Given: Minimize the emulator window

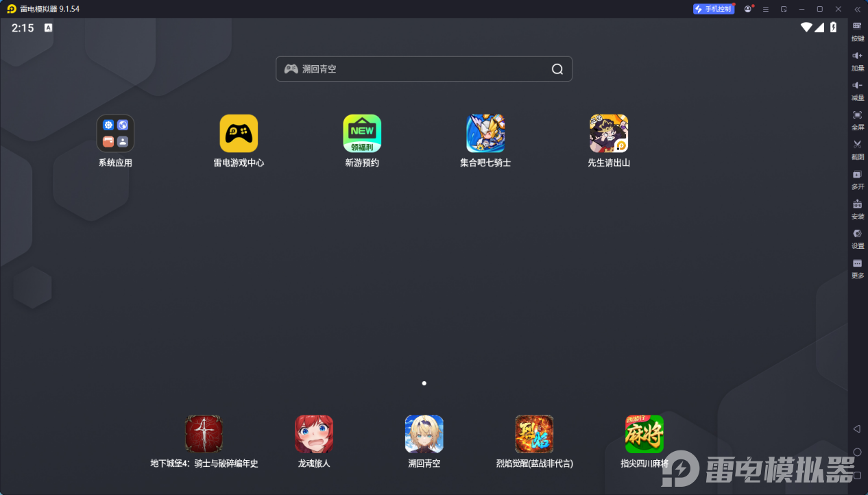Looking at the screenshot, I should point(801,9).
